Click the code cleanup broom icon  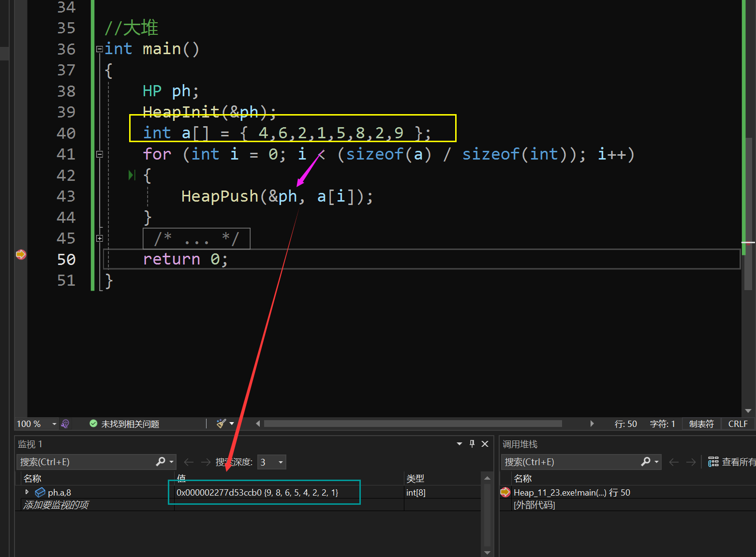pos(221,424)
